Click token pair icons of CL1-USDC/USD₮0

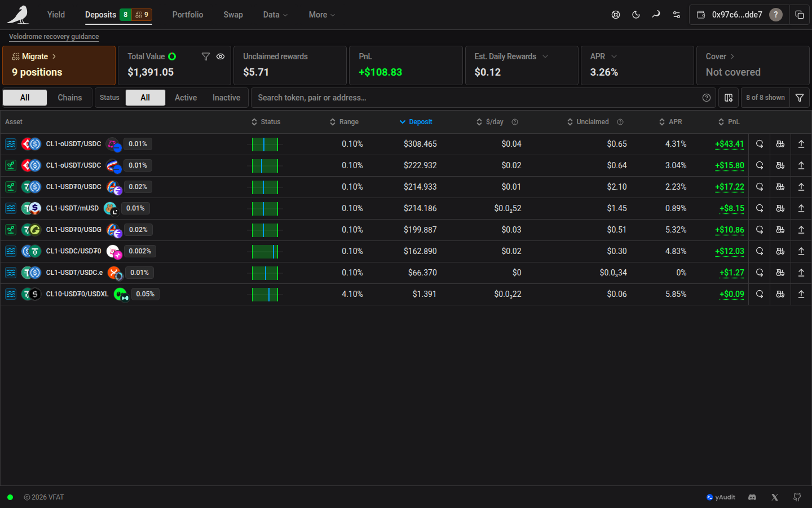tap(31, 251)
